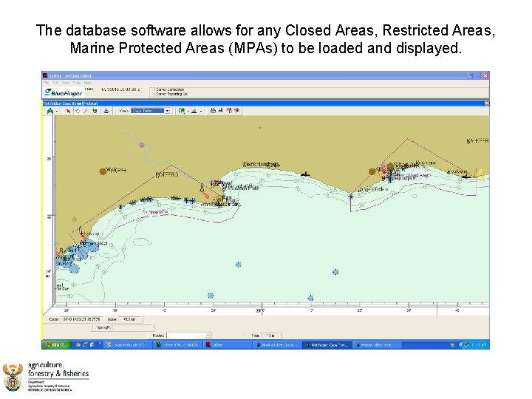Switch to Plot folder: Cape Town taskbar button
This screenshot has height=399, width=532.
point(327,345)
